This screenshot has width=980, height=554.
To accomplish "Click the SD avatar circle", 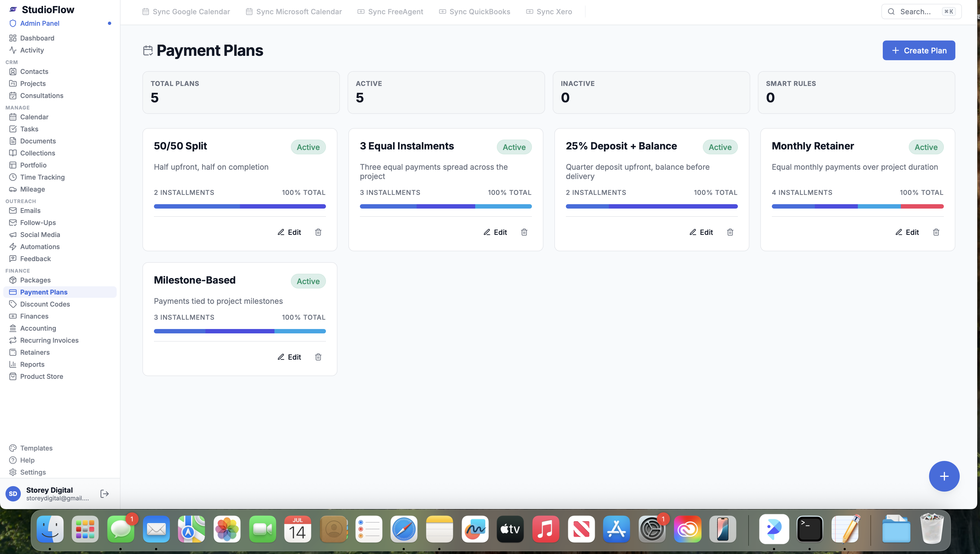I will click(13, 494).
